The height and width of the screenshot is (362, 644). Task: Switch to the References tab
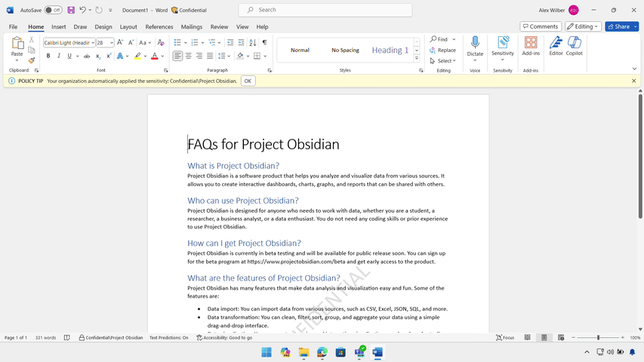pos(159,26)
